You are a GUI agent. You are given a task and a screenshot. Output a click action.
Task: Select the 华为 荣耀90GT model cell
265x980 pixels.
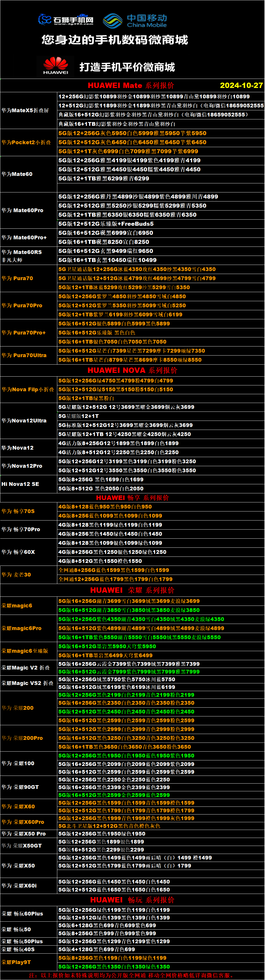click(x=29, y=787)
